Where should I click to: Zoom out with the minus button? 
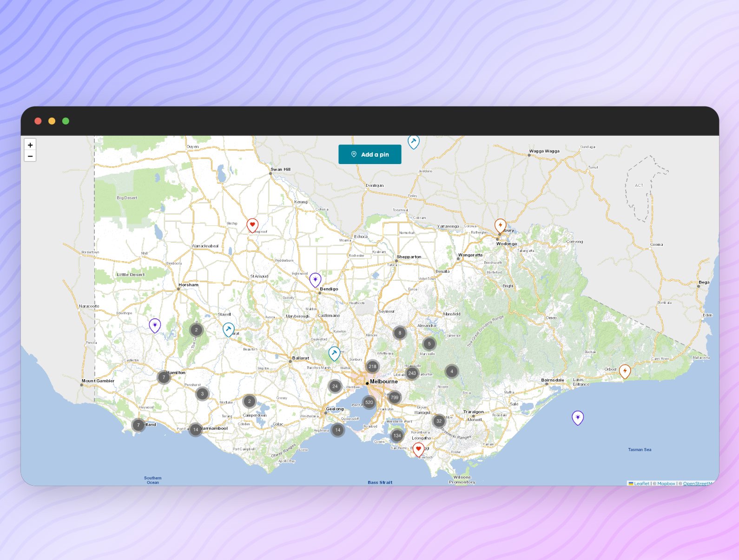(30, 156)
